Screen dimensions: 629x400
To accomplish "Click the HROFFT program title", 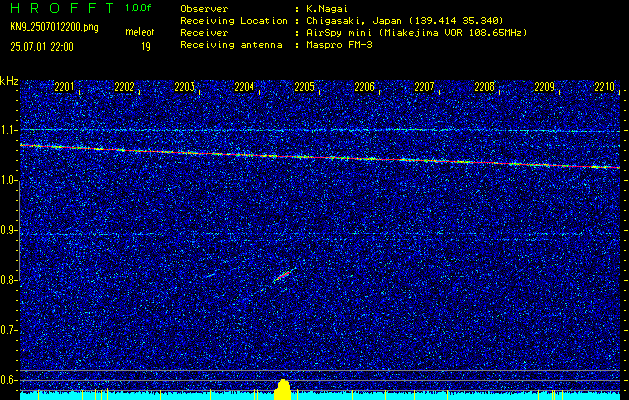I will pyautogui.click(x=62, y=8).
